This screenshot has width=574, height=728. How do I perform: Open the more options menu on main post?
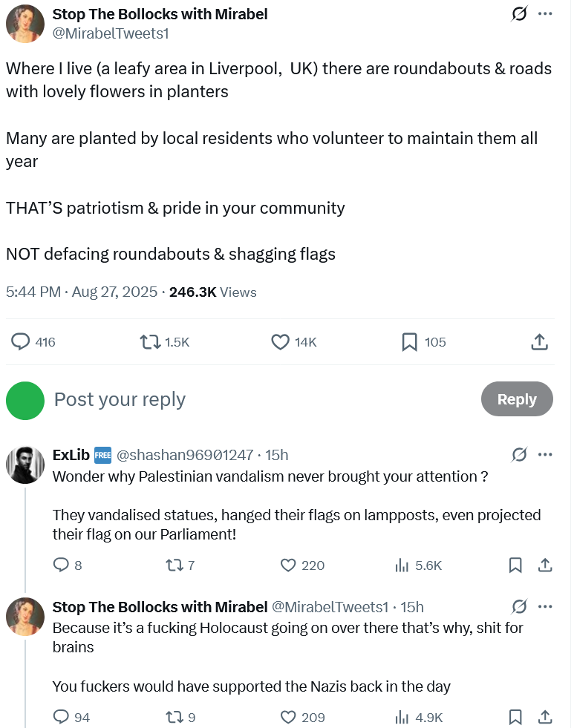click(545, 14)
